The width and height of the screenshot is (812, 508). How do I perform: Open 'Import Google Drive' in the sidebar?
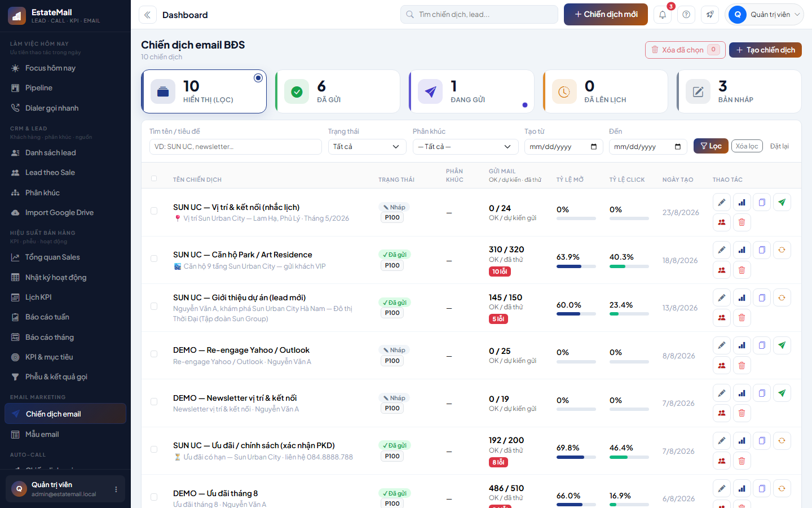coord(65,213)
